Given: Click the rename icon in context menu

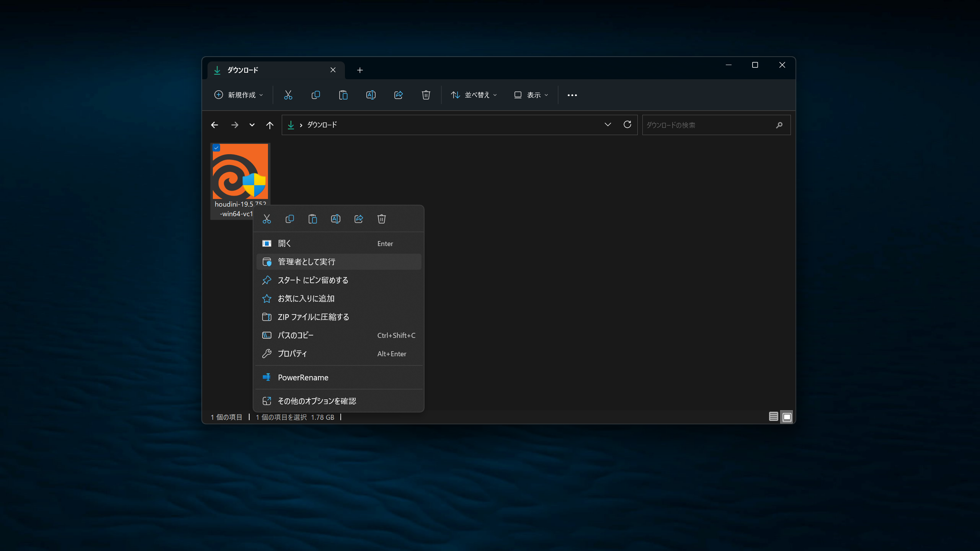Looking at the screenshot, I should coord(336,219).
